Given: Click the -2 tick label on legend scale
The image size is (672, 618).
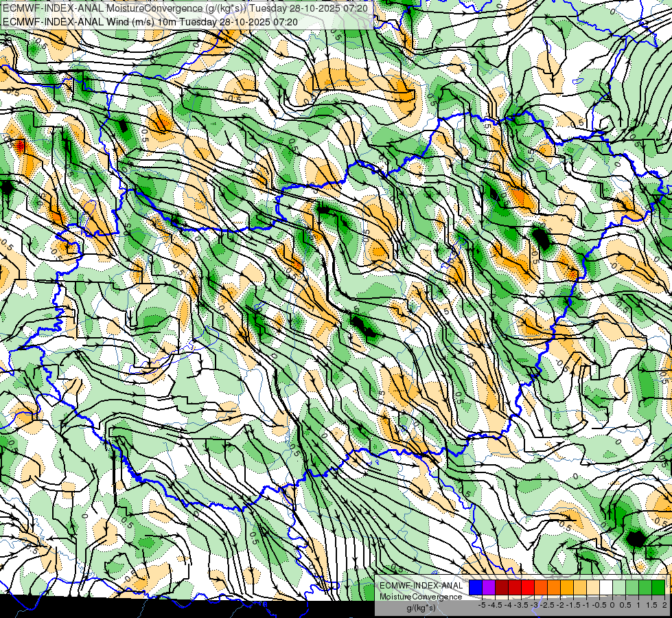Looking at the screenshot, I should click(x=560, y=605).
